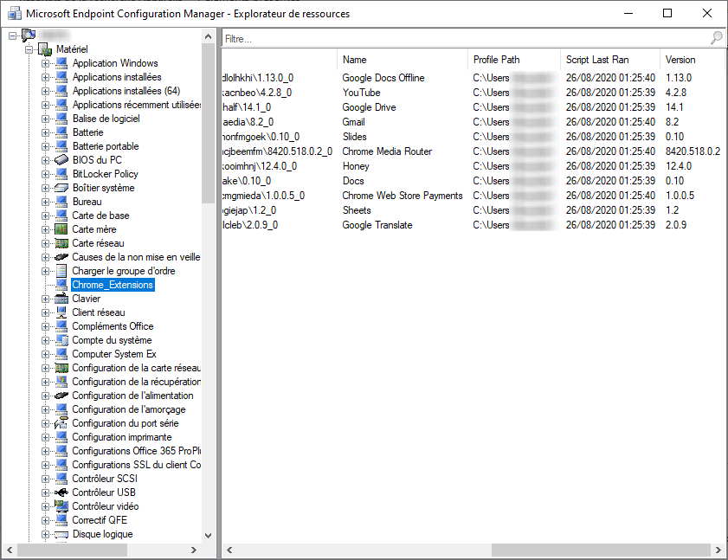Expand the Bureau node

(x=45, y=202)
